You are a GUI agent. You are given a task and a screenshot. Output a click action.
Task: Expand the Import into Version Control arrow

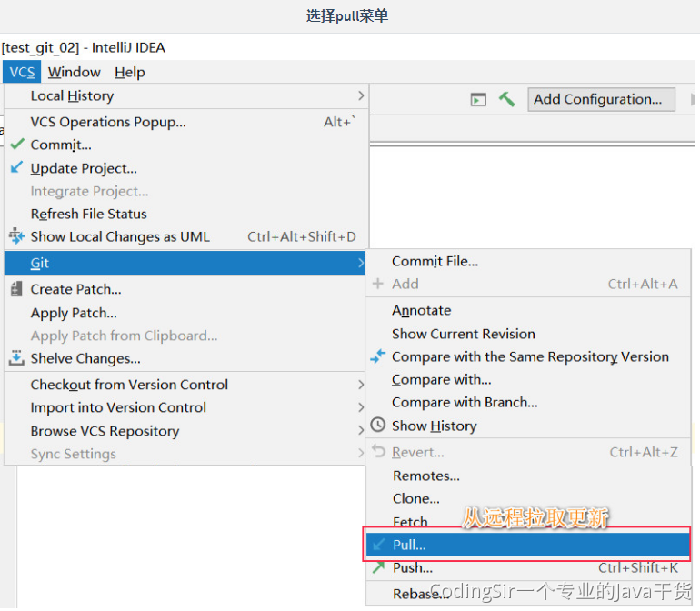[361, 407]
